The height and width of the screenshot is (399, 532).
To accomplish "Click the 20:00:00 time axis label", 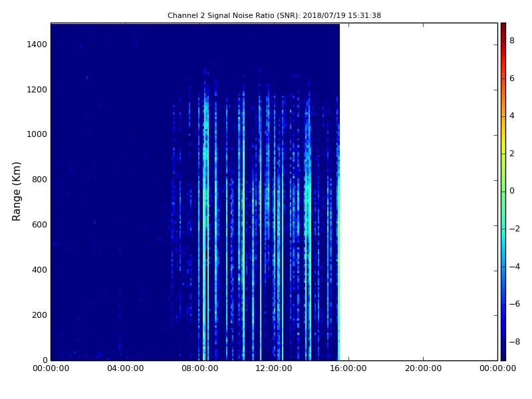I will pos(423,368).
